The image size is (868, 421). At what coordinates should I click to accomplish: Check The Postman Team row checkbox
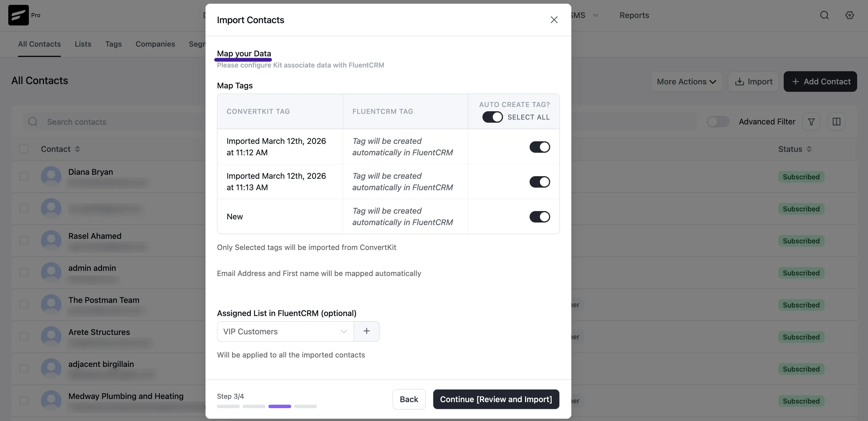[24, 304]
